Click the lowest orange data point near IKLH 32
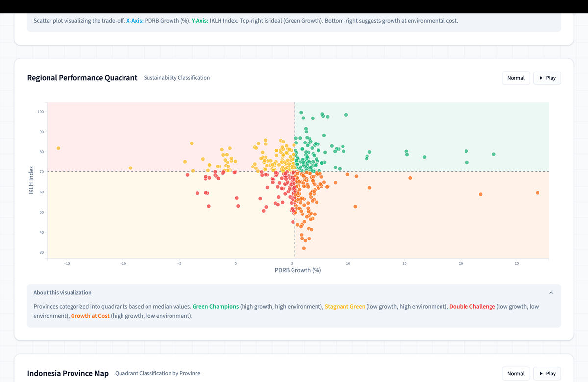This screenshot has height=382, width=588. click(x=304, y=248)
